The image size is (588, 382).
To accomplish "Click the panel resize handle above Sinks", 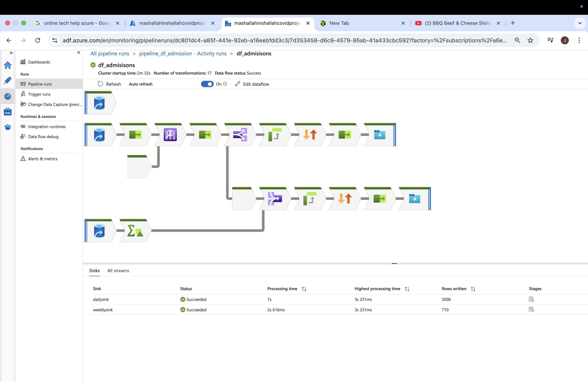I will tap(394, 264).
